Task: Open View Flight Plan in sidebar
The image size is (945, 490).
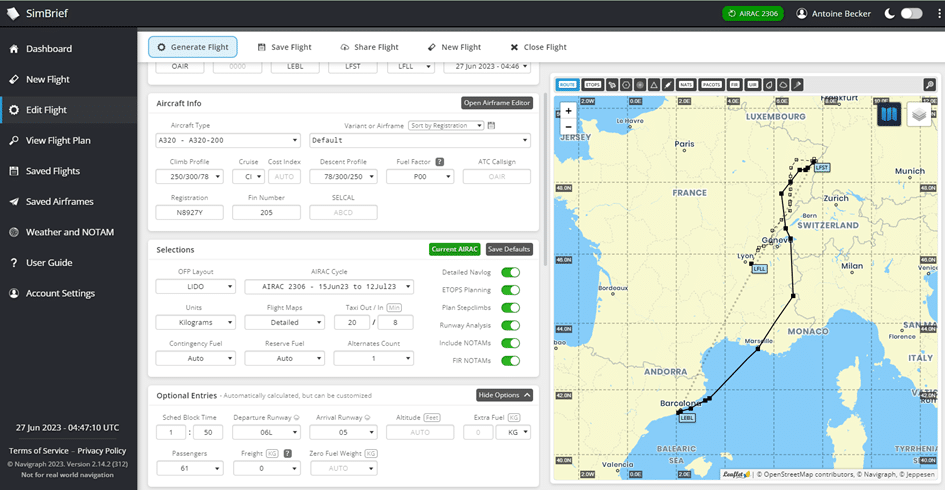Action: [58, 140]
